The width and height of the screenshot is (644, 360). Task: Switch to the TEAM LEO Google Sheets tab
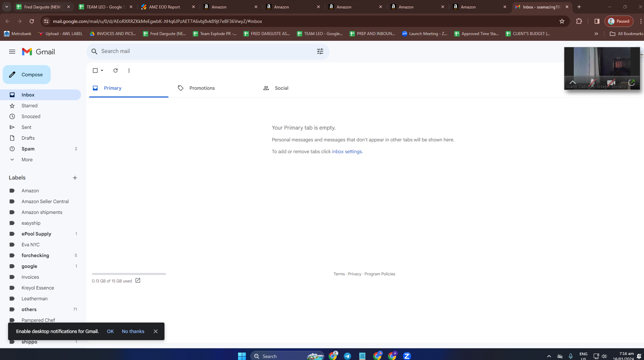point(106,7)
